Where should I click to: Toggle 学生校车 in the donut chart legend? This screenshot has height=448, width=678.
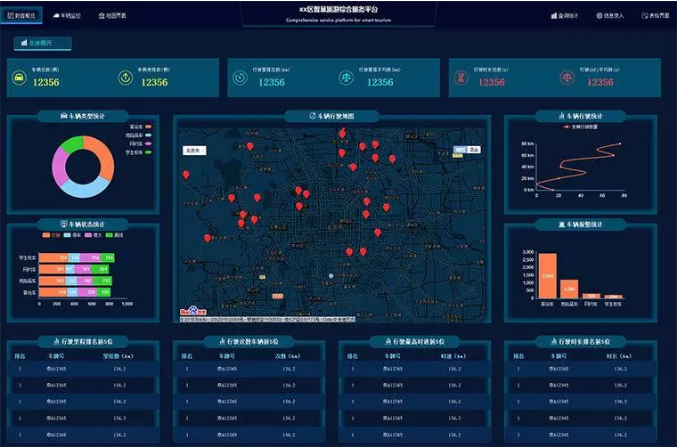[139, 152]
